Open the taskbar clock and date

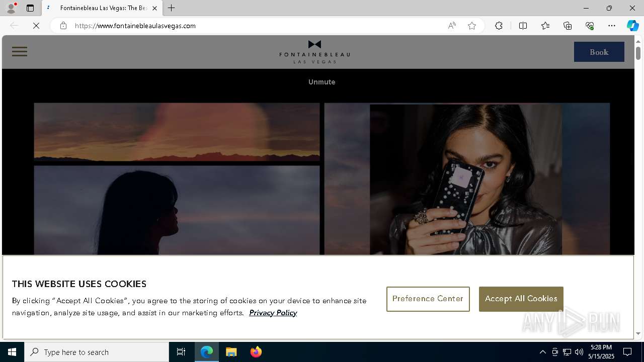(x=602, y=352)
